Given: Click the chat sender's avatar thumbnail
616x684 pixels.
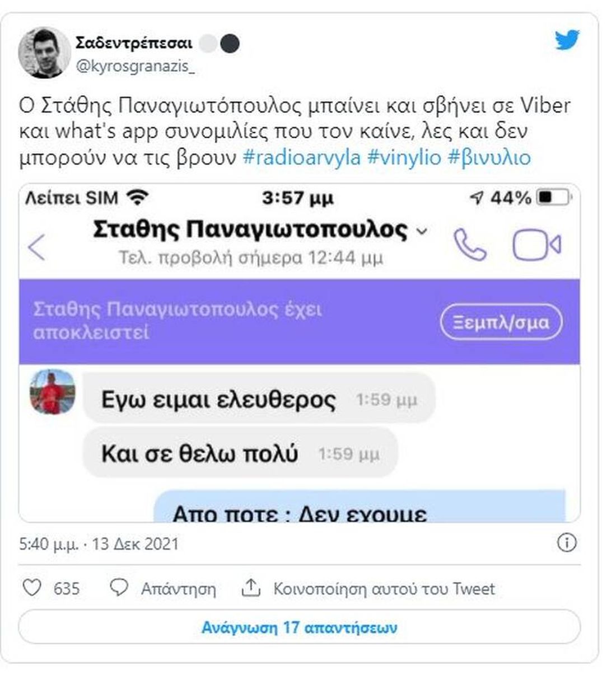Looking at the screenshot, I should pos(52,392).
